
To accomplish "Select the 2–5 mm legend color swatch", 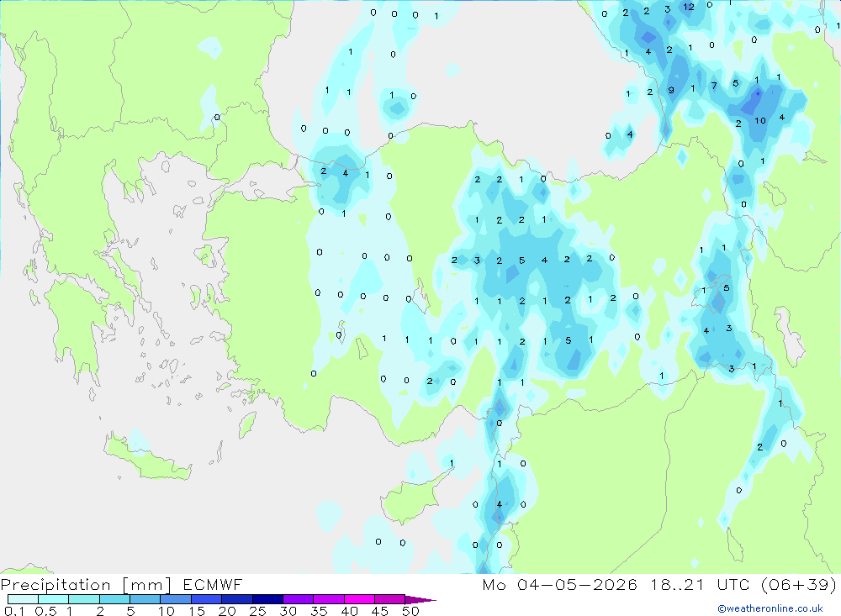I will [x=114, y=599].
